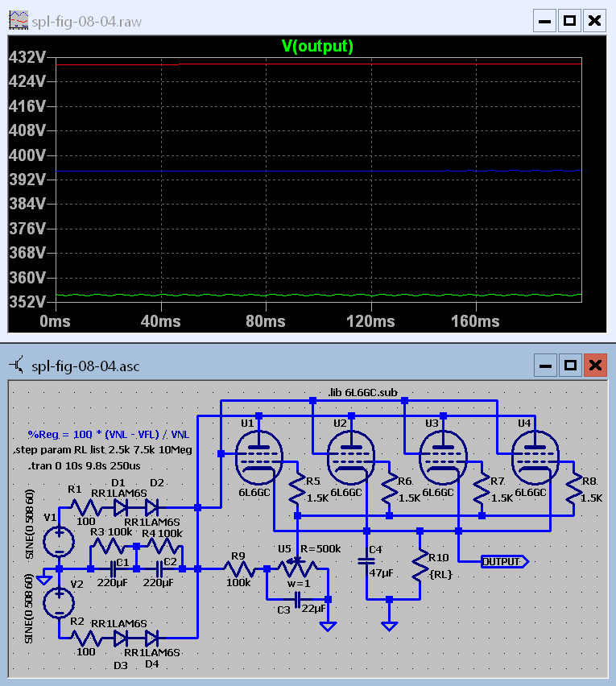Screen dimensions: 616x686
Task: Click the .tran simulation directive text
Action: [x=80, y=466]
